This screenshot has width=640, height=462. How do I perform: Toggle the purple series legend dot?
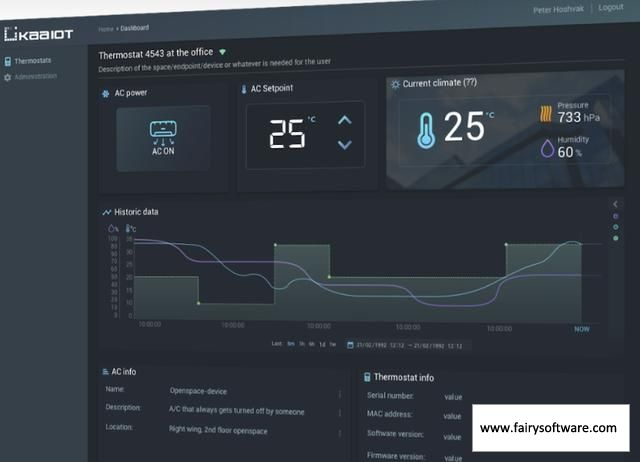616,216
